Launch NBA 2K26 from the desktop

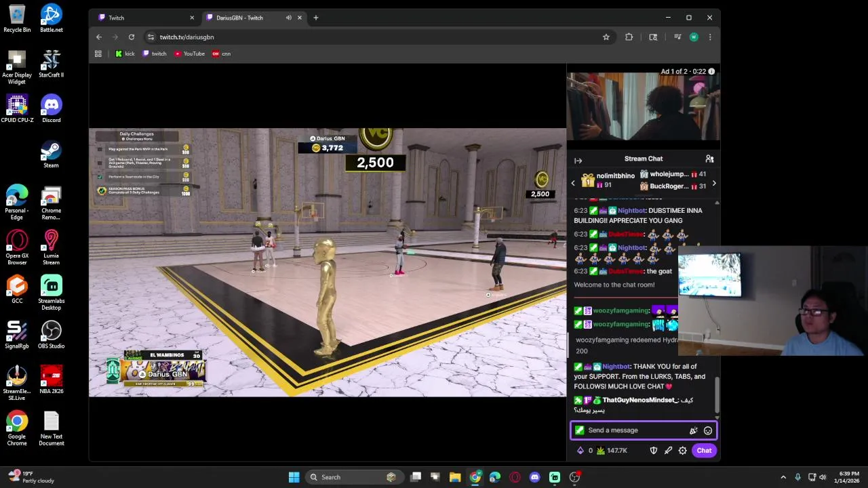click(x=52, y=380)
